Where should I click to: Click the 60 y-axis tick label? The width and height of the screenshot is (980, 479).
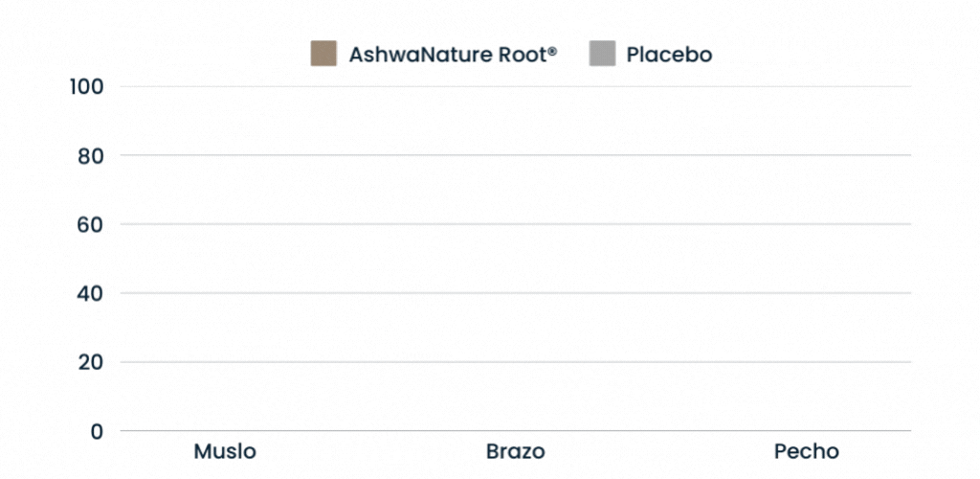[x=91, y=225]
